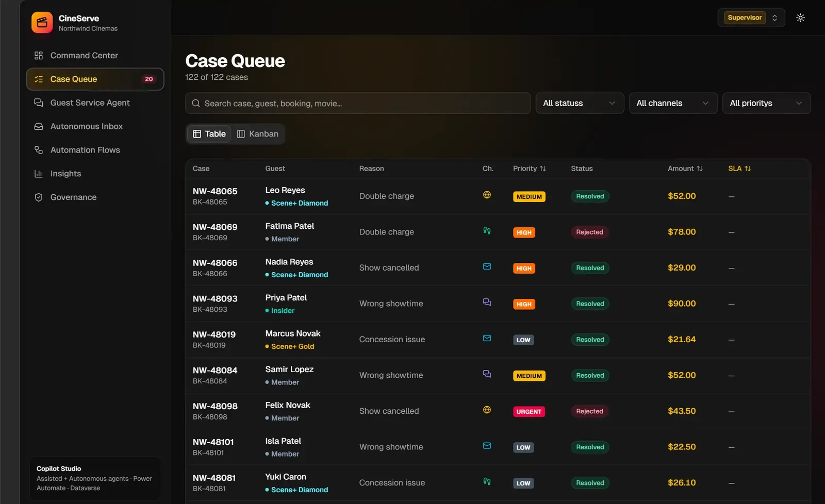Click the Case Queue 20 count badge
825x504 pixels.
click(x=149, y=79)
